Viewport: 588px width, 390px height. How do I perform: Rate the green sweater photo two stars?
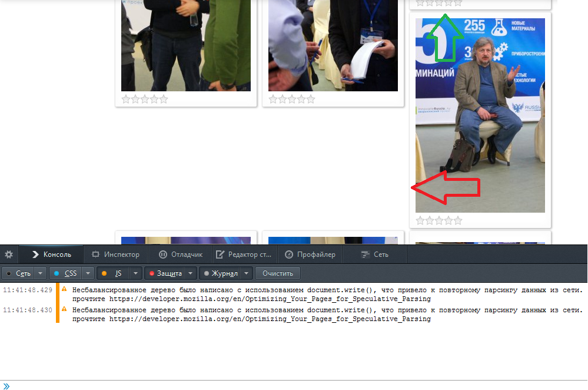click(135, 100)
